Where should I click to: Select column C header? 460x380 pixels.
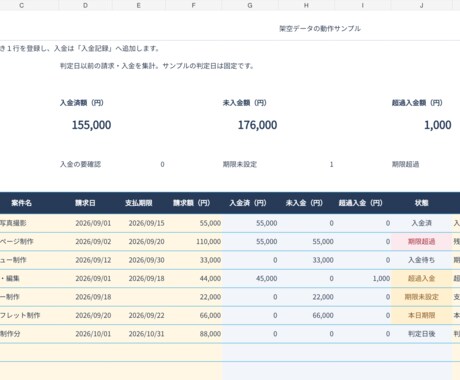[21, 5]
